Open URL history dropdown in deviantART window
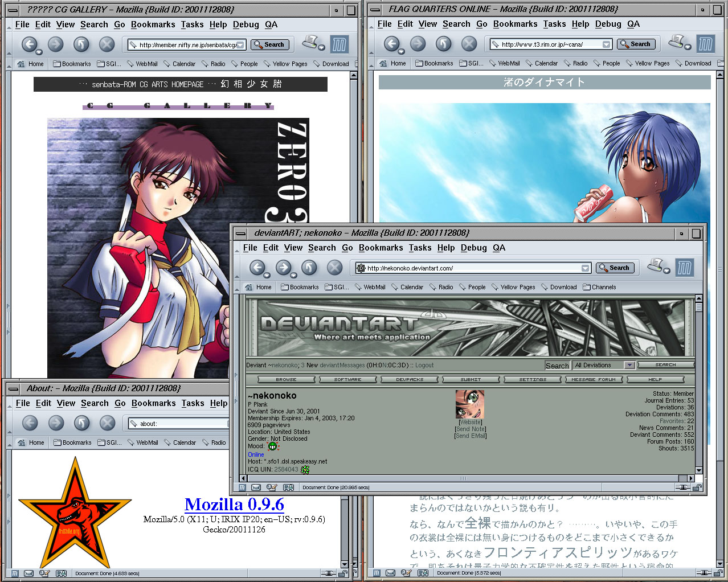The width and height of the screenshot is (728, 582). [x=586, y=268]
